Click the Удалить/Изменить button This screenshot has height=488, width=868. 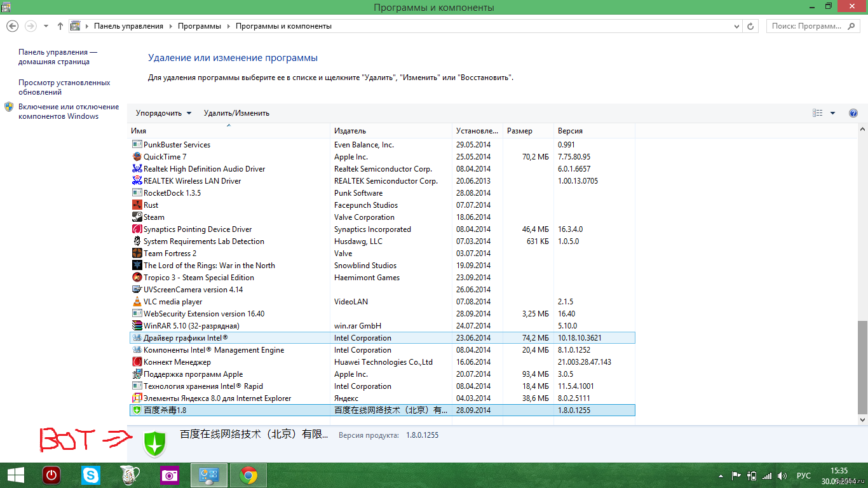(x=236, y=113)
